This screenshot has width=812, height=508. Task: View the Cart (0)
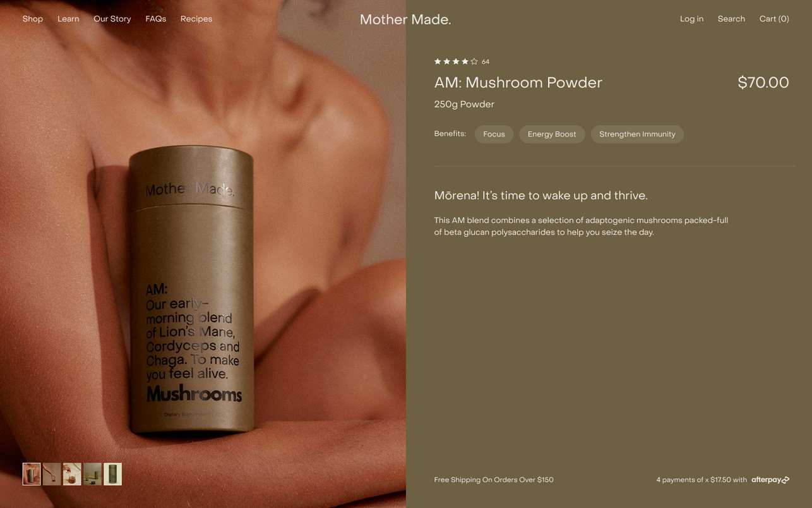pyautogui.click(x=774, y=19)
